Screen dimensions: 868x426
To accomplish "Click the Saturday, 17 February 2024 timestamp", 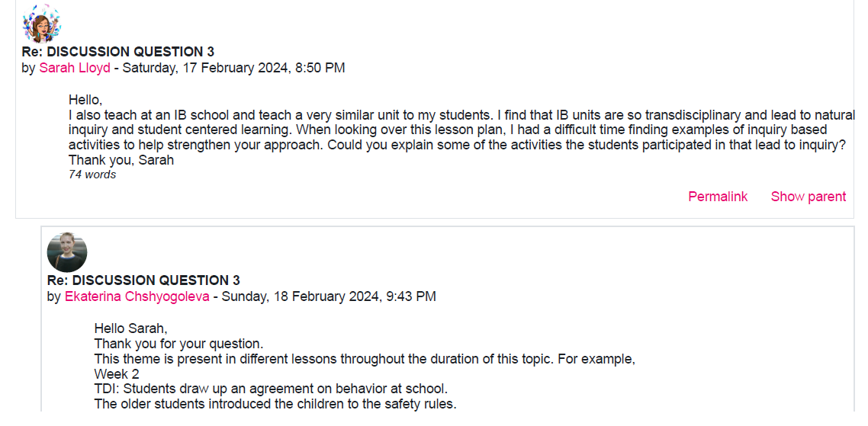I will (x=233, y=68).
